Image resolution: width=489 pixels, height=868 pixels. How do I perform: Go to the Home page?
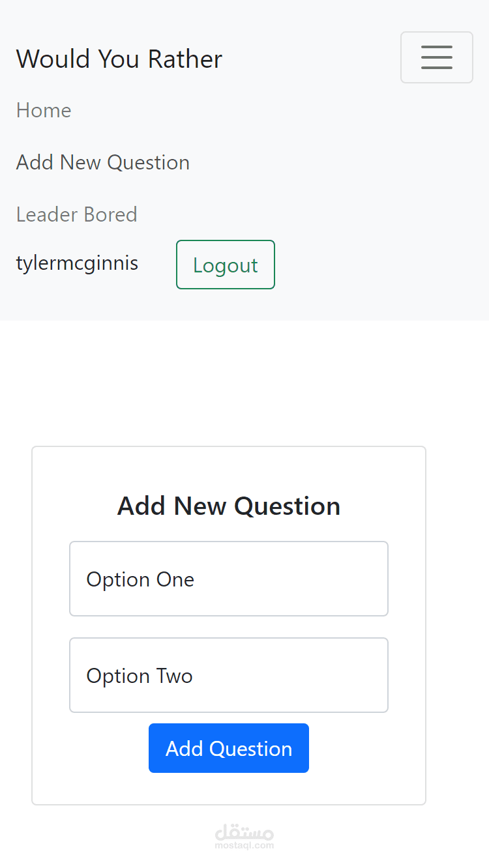click(x=44, y=110)
